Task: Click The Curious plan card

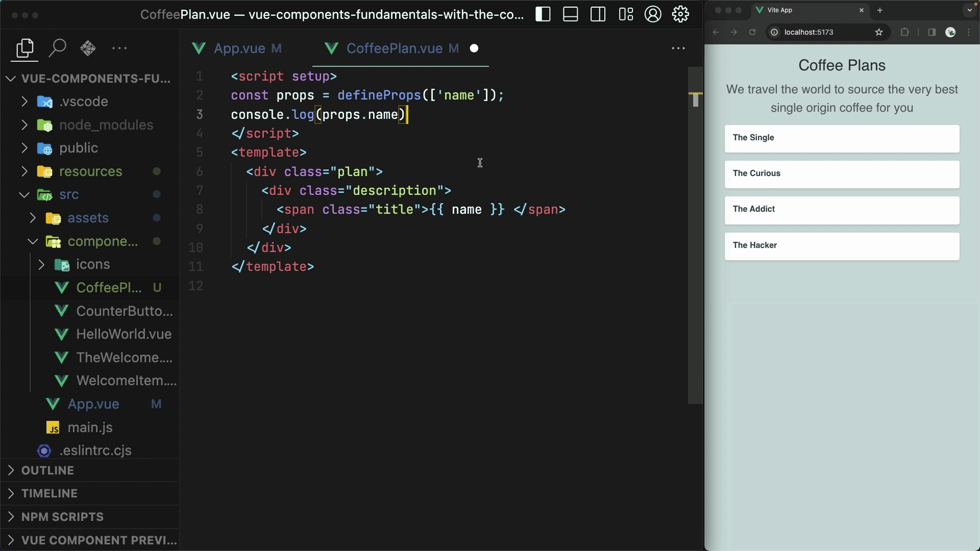Action: pyautogui.click(x=842, y=174)
